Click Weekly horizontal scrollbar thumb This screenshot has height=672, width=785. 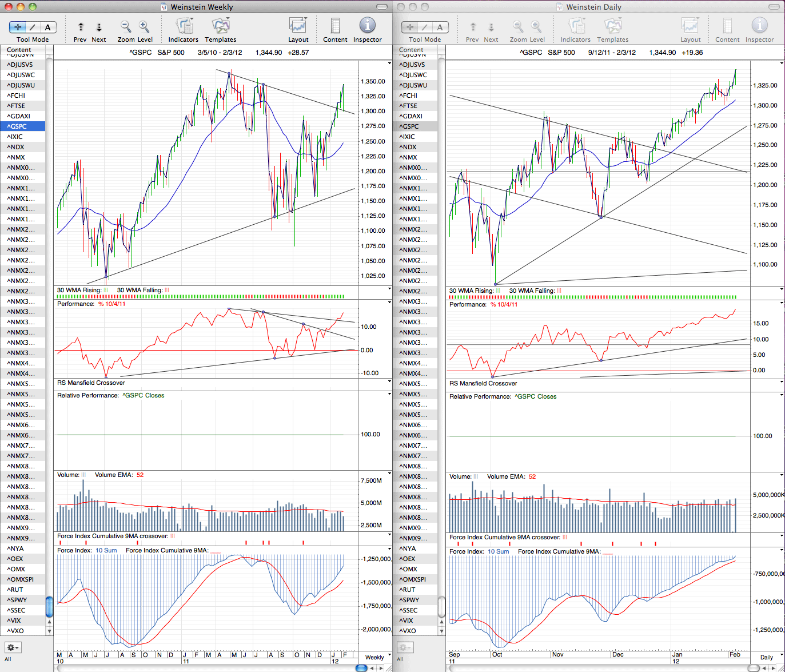click(361, 668)
